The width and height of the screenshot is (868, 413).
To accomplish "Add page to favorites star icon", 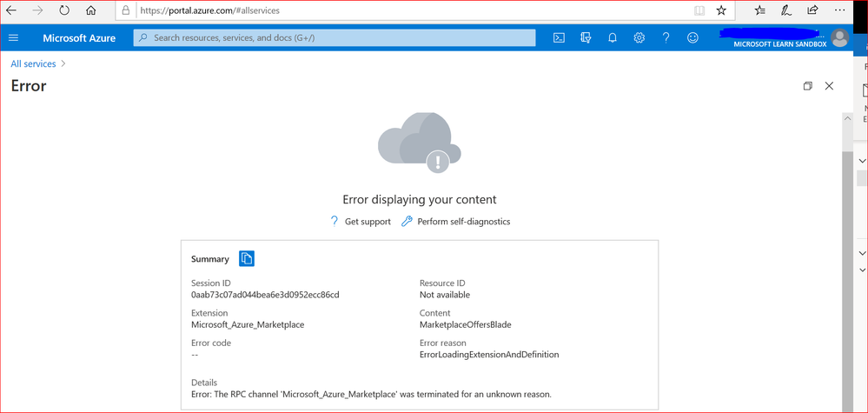I will pyautogui.click(x=721, y=10).
